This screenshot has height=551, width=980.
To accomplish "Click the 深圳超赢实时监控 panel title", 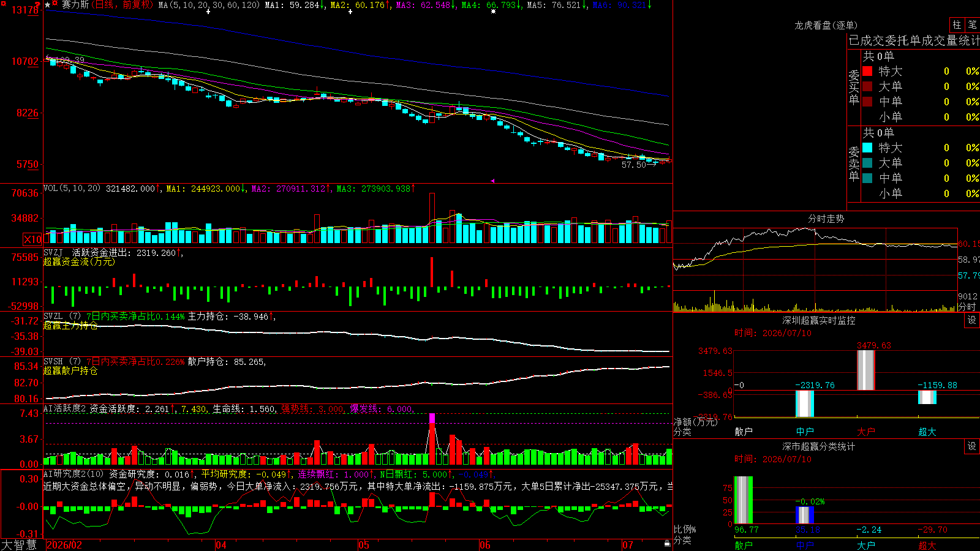I will point(818,320).
